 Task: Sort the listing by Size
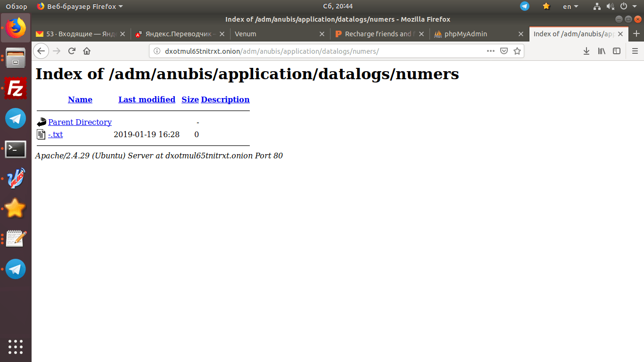pos(190,99)
